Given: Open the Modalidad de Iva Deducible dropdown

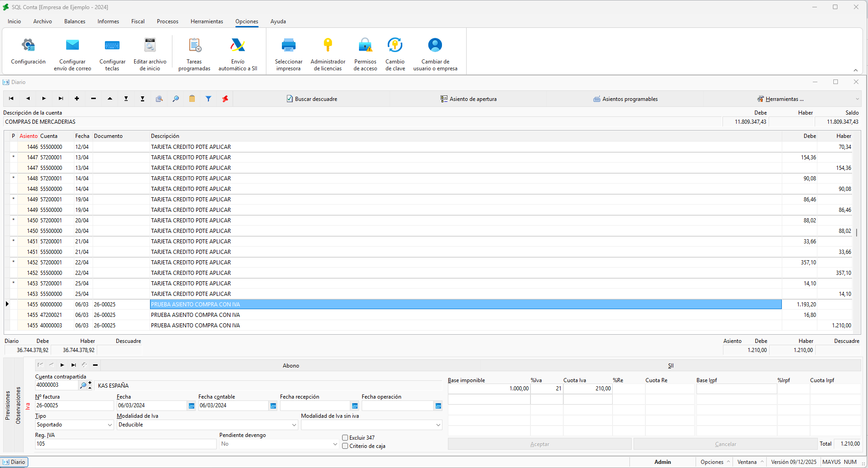Looking at the screenshot, I should point(294,425).
